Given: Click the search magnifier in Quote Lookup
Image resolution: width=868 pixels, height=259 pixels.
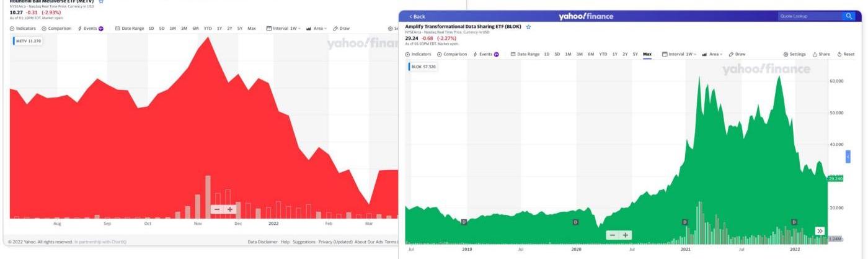Looking at the screenshot, I should point(849,16).
